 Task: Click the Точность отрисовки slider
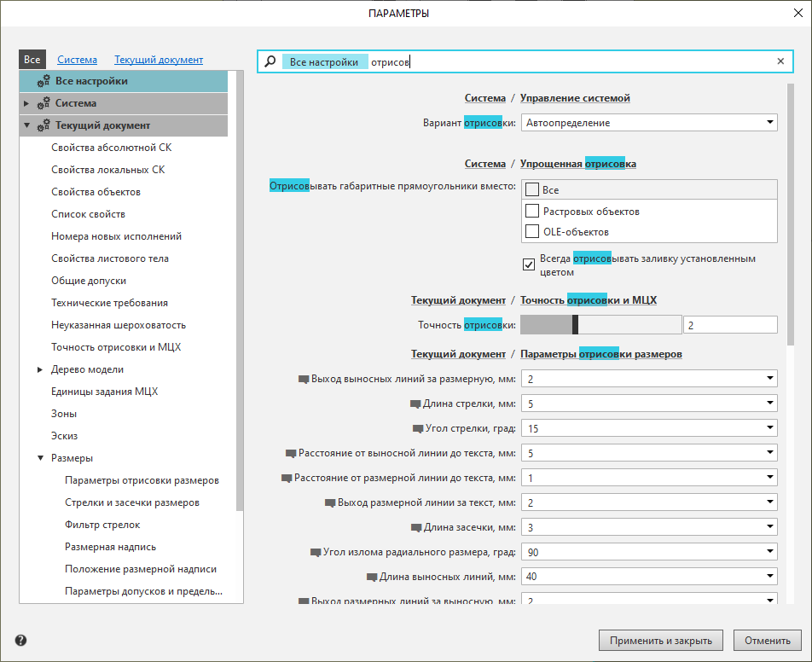(x=600, y=324)
